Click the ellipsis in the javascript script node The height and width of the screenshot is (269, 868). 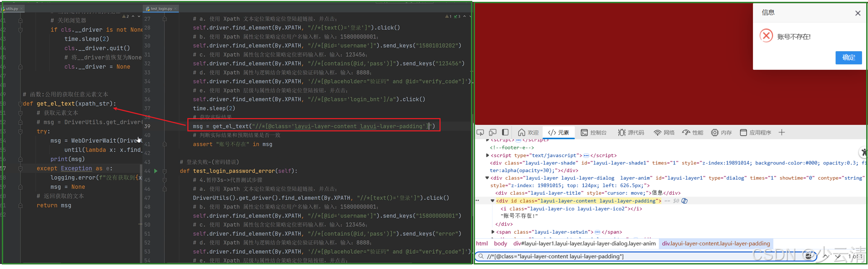pos(586,155)
